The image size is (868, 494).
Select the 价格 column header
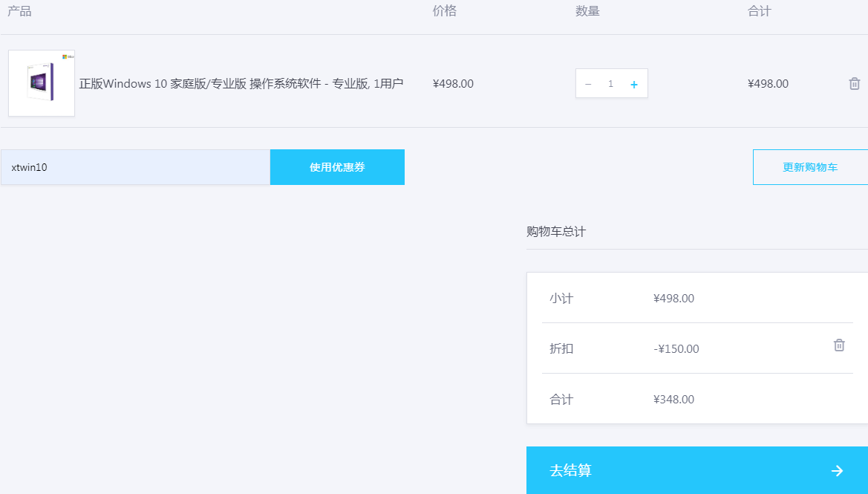click(x=445, y=11)
